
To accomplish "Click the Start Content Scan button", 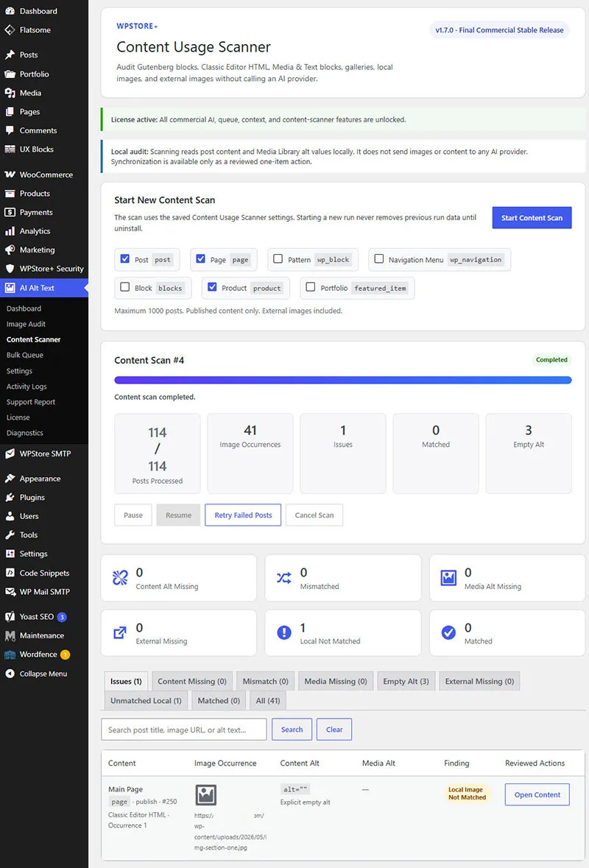I will point(532,218).
